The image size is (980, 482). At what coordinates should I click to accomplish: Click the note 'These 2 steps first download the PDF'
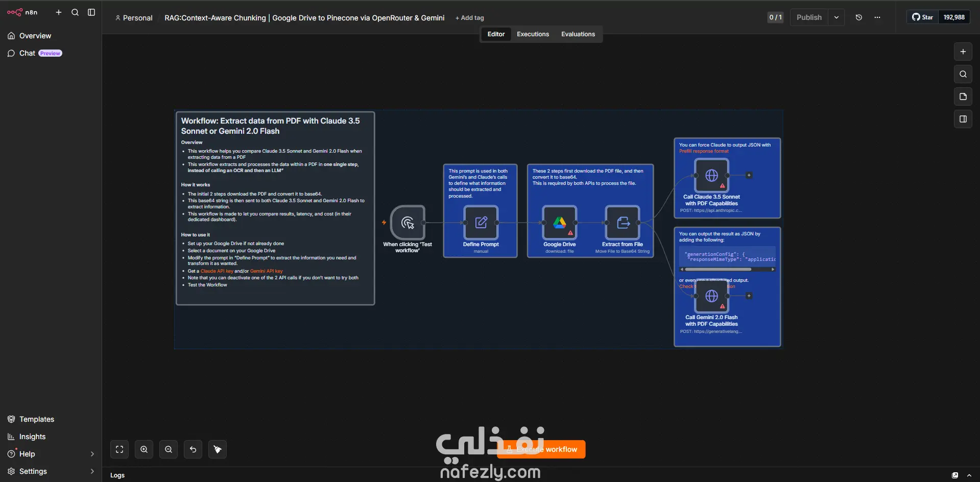588,177
